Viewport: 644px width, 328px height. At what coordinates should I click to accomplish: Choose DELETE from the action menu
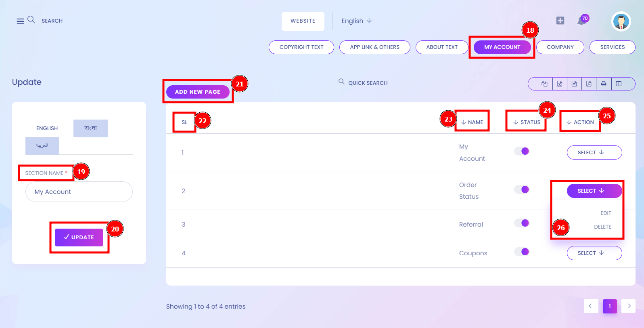point(602,227)
